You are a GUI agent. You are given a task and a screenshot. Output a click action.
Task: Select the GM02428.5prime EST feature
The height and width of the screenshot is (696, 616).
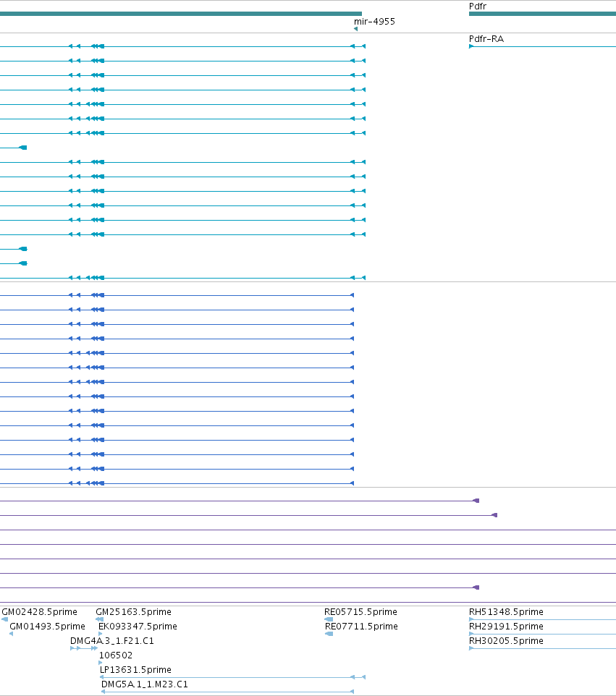[x=5, y=619]
